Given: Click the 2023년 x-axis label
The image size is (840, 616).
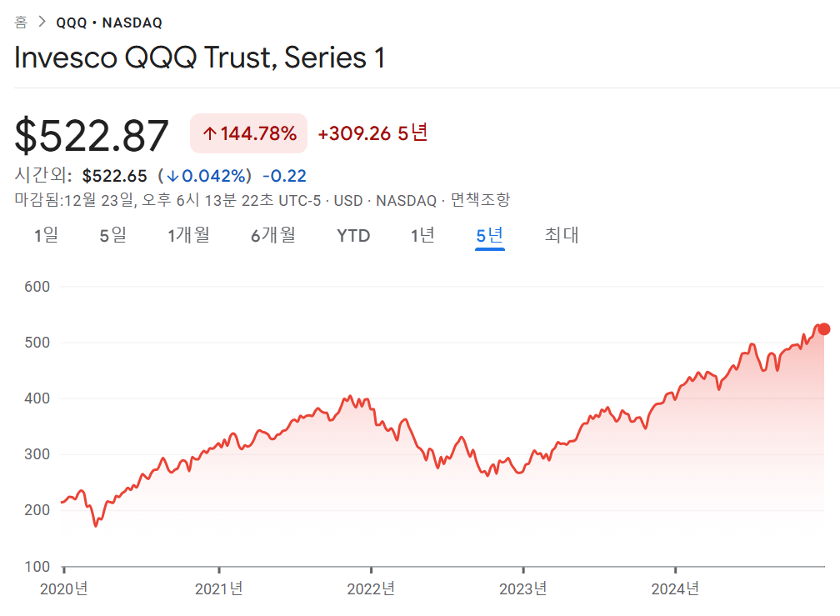Looking at the screenshot, I should tap(522, 589).
